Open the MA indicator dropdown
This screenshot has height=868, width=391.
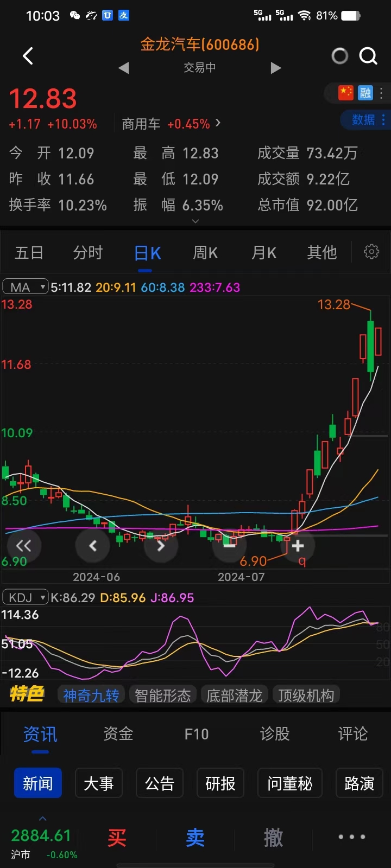tap(26, 287)
